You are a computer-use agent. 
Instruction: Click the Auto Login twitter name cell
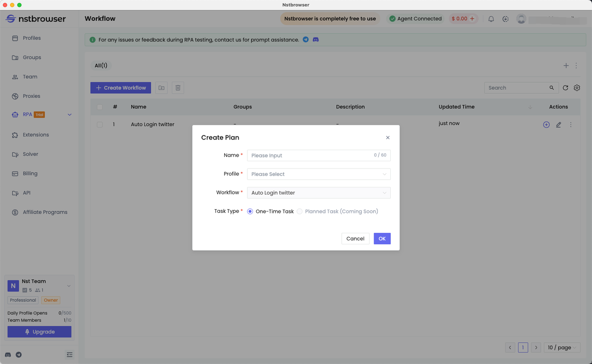pyautogui.click(x=153, y=124)
